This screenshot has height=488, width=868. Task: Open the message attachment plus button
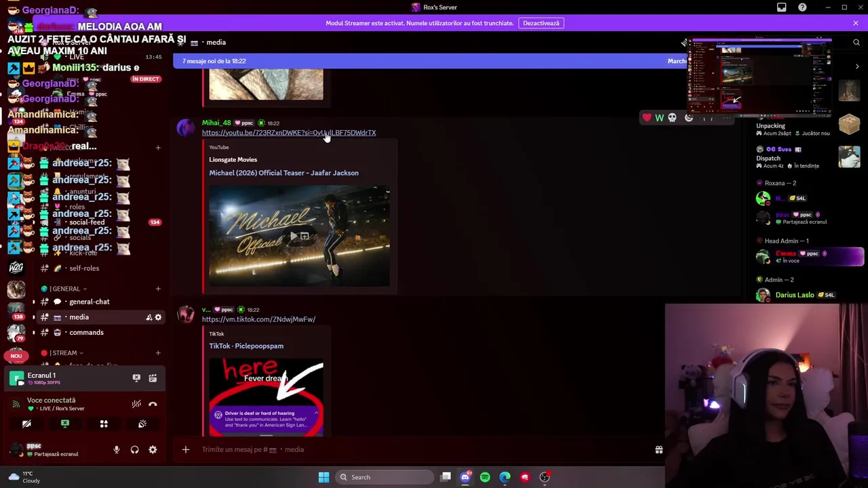pyautogui.click(x=185, y=449)
